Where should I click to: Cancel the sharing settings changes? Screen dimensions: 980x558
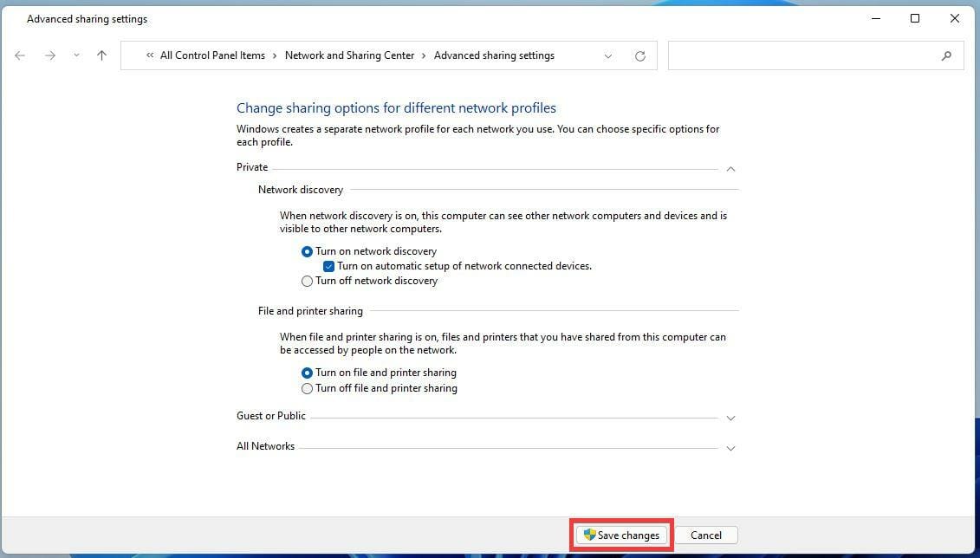(706, 535)
